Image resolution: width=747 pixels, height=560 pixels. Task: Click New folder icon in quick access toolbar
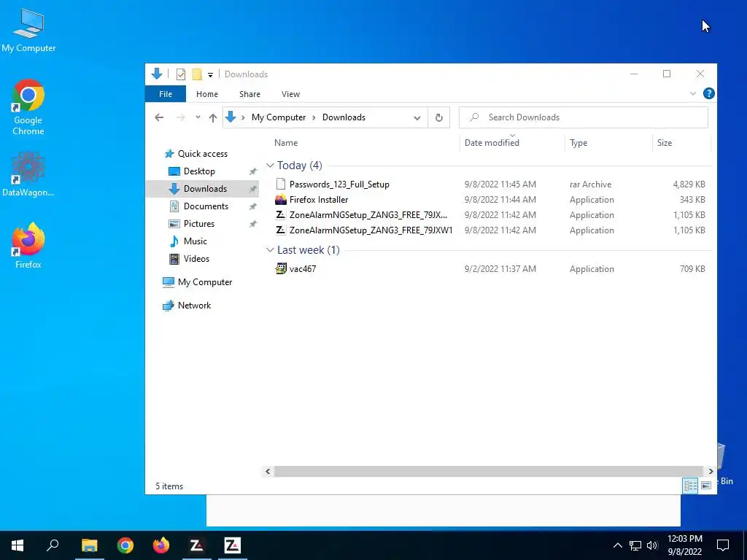(197, 74)
